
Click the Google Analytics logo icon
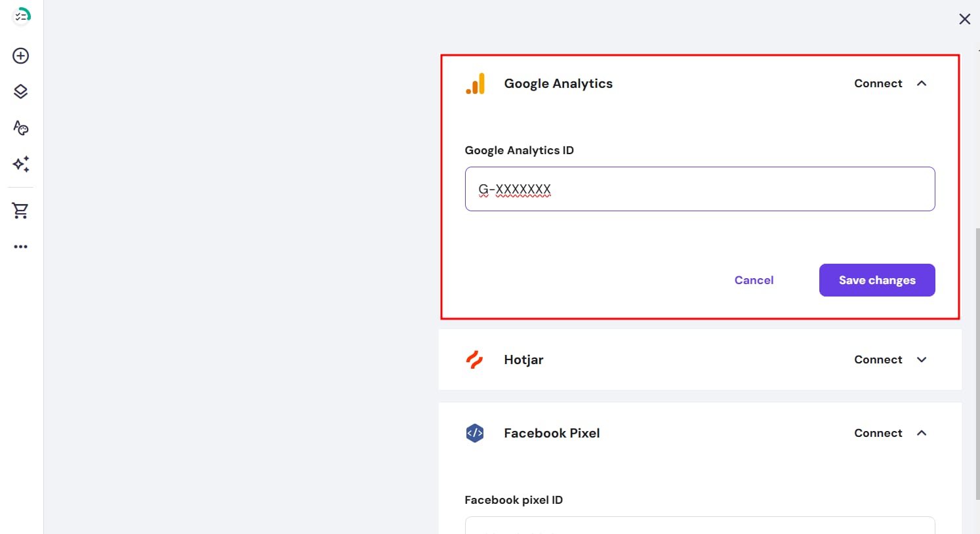tap(476, 84)
